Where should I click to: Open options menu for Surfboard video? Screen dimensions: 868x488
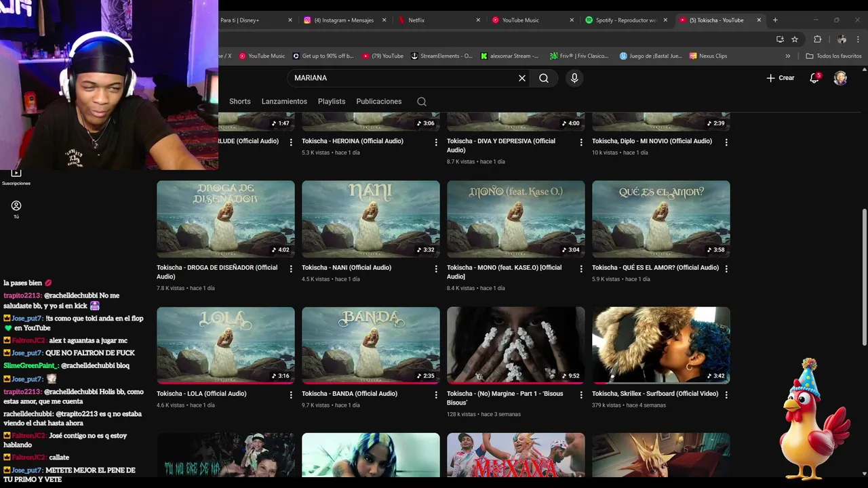coord(726,395)
